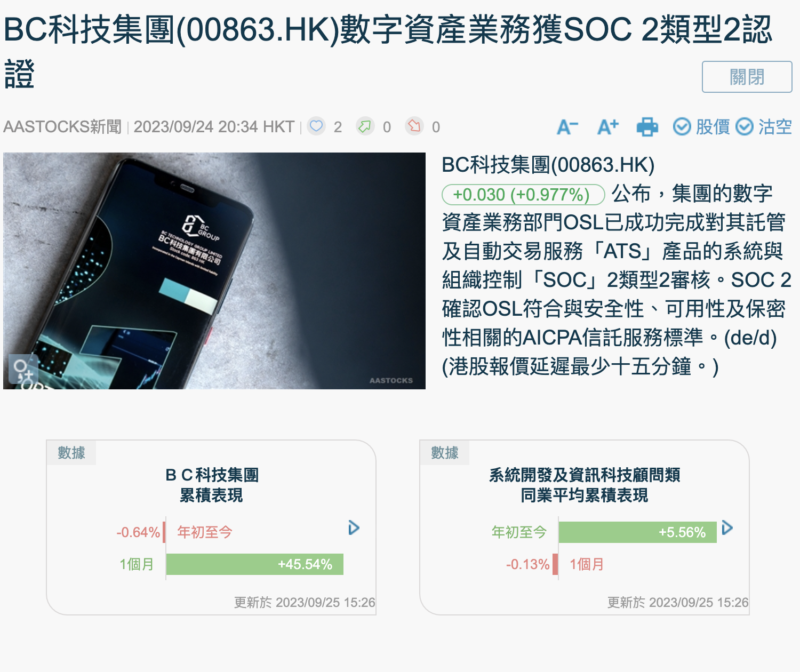The image size is (800, 672).
Task: Click the red bearish vote icon
Action: (x=414, y=126)
